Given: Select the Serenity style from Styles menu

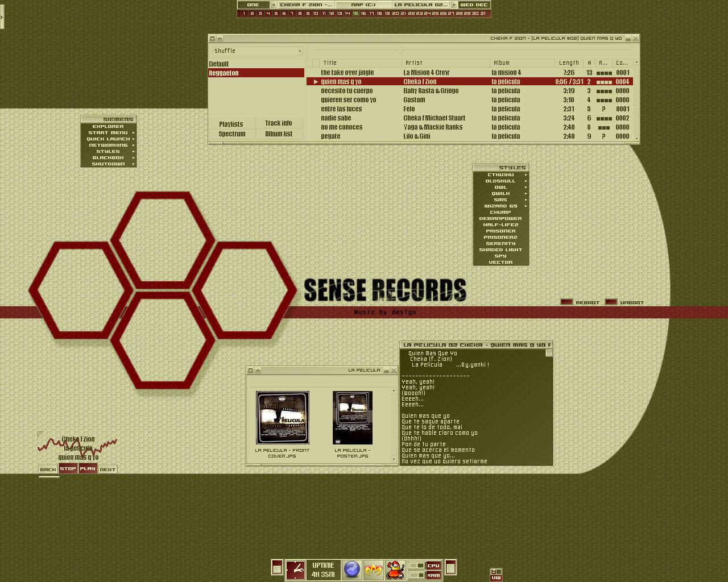Looking at the screenshot, I should click(500, 243).
